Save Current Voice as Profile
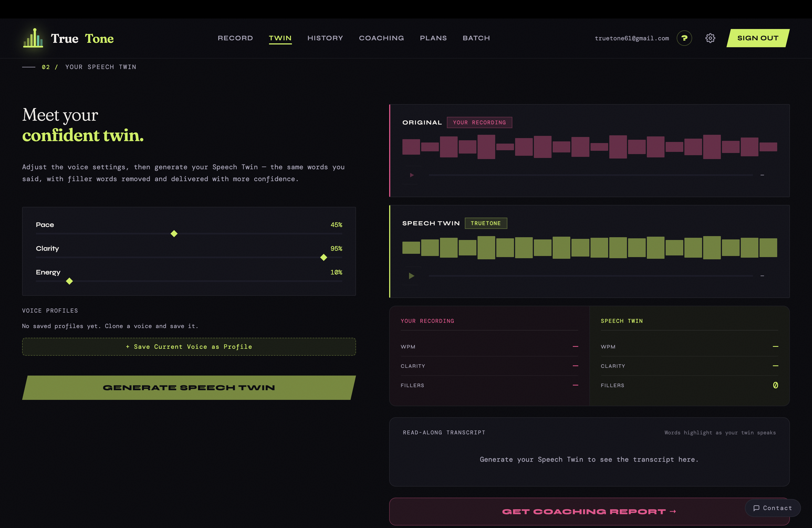The image size is (812, 528). (x=189, y=347)
